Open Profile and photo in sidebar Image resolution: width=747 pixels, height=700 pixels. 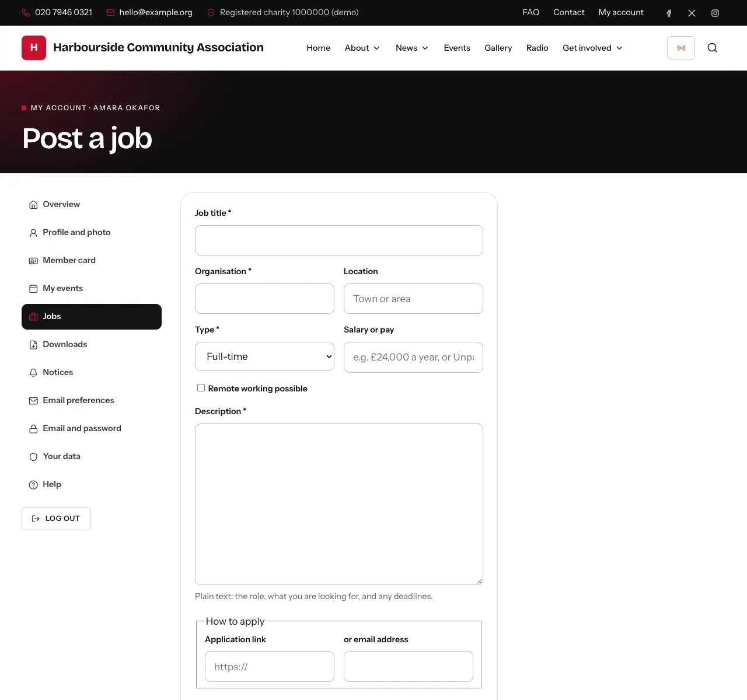(x=92, y=233)
